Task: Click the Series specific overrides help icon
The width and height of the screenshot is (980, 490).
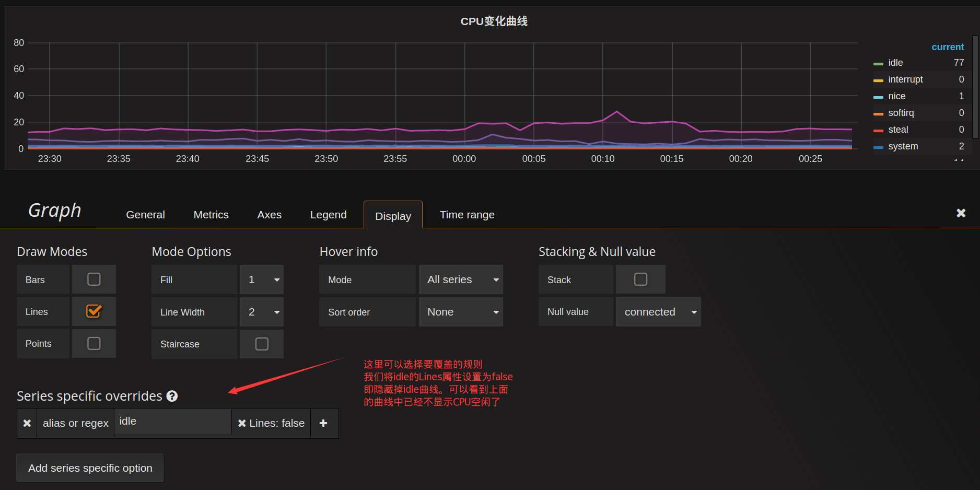Action: click(172, 396)
